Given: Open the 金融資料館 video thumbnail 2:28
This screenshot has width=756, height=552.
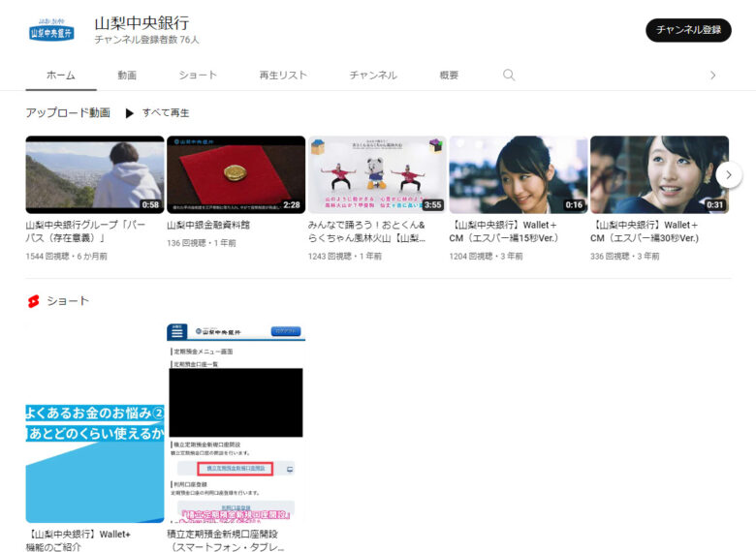Looking at the screenshot, I should pos(236,174).
